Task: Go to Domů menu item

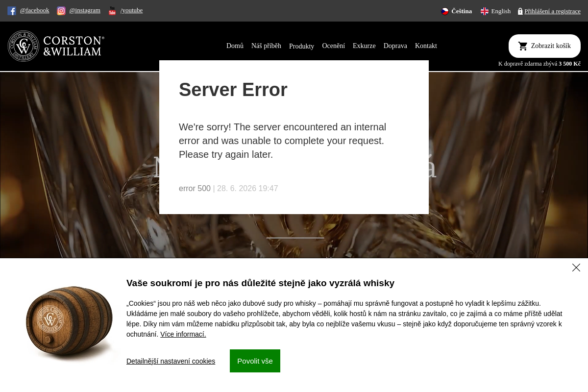Action: [235, 46]
